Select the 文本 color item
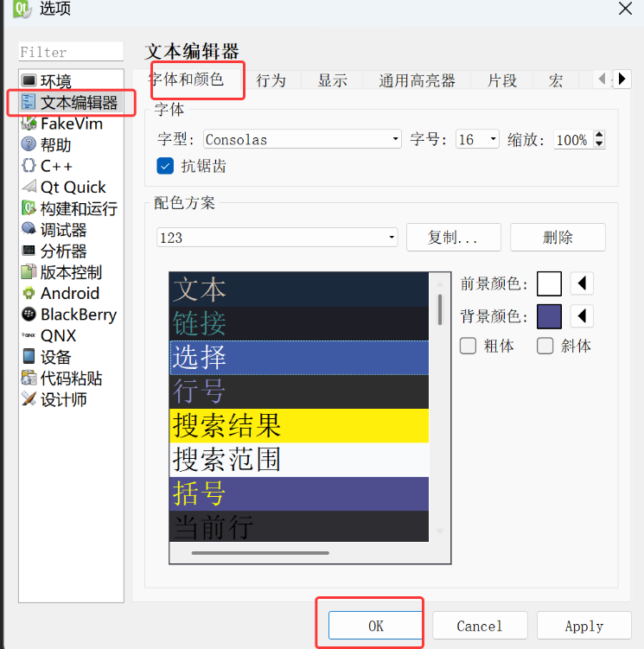This screenshot has width=644, height=649. coord(299,290)
